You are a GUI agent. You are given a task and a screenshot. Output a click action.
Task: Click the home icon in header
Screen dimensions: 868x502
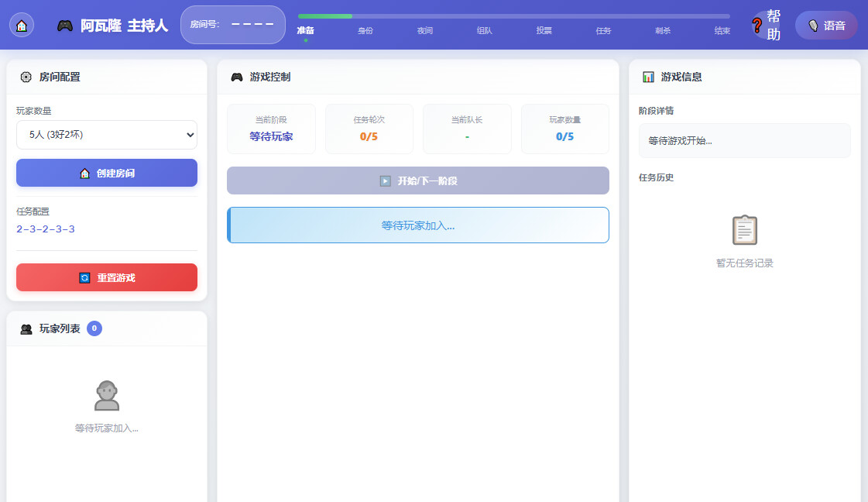22,26
